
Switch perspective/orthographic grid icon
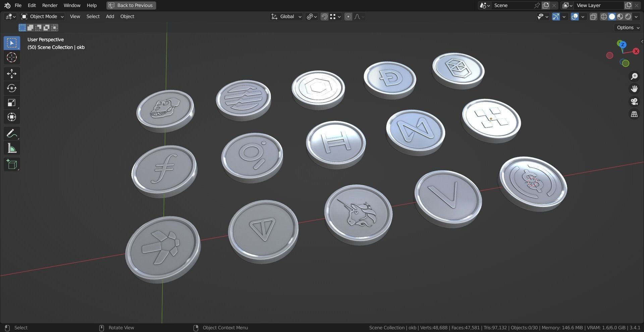[634, 114]
